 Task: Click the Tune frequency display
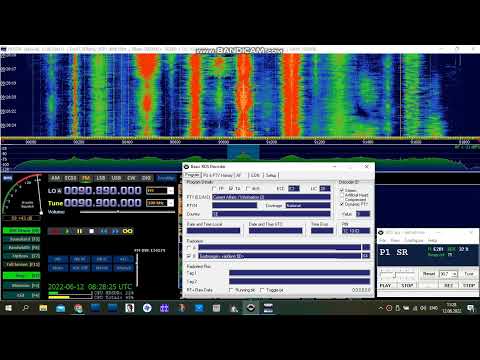coord(103,203)
